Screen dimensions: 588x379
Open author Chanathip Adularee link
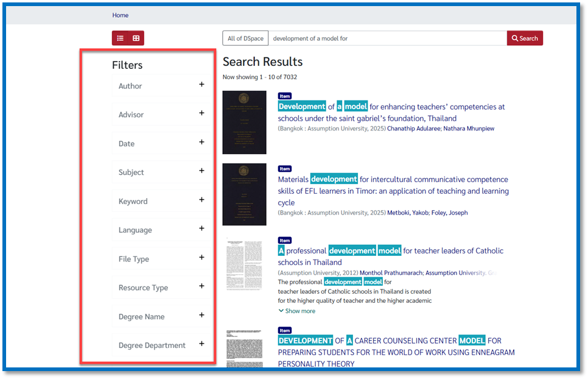413,129
